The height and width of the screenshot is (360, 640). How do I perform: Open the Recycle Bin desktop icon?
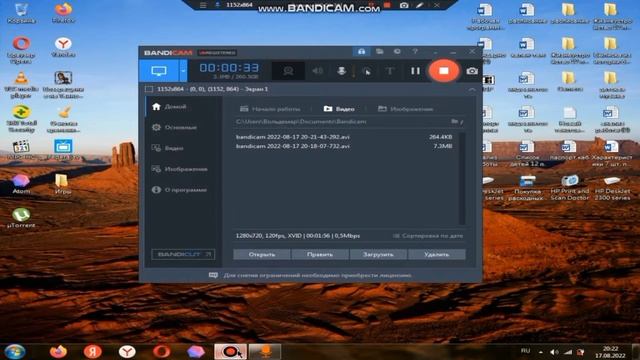[21, 13]
